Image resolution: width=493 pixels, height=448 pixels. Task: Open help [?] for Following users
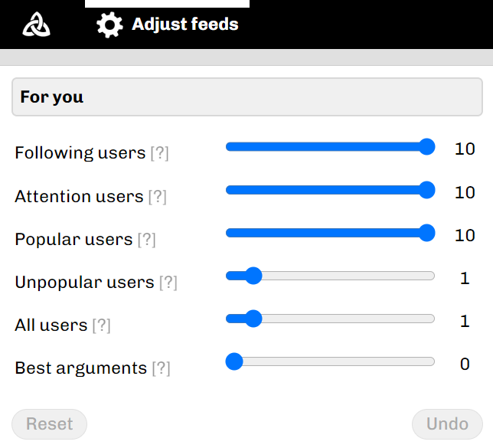click(x=159, y=153)
